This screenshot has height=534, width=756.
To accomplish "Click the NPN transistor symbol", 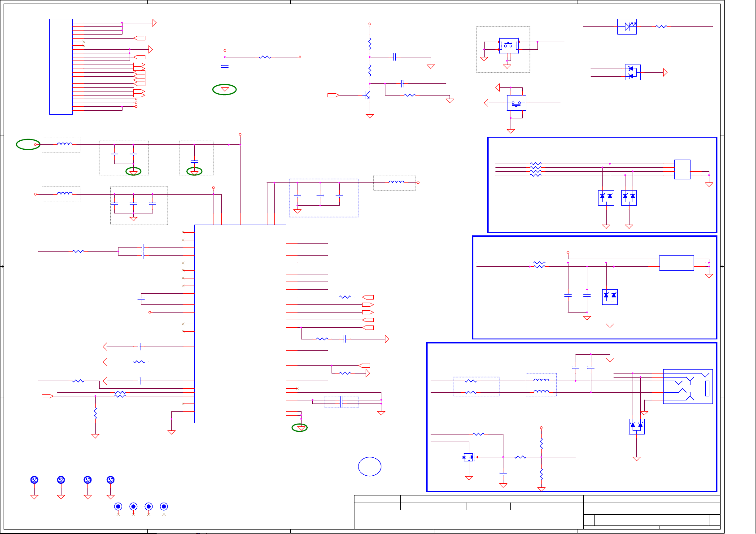I will (367, 95).
